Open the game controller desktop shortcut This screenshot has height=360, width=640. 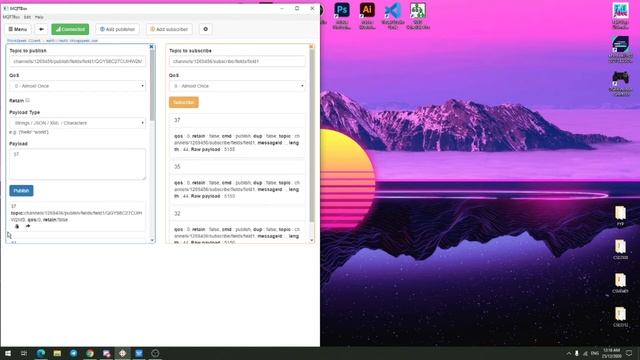coord(621,84)
